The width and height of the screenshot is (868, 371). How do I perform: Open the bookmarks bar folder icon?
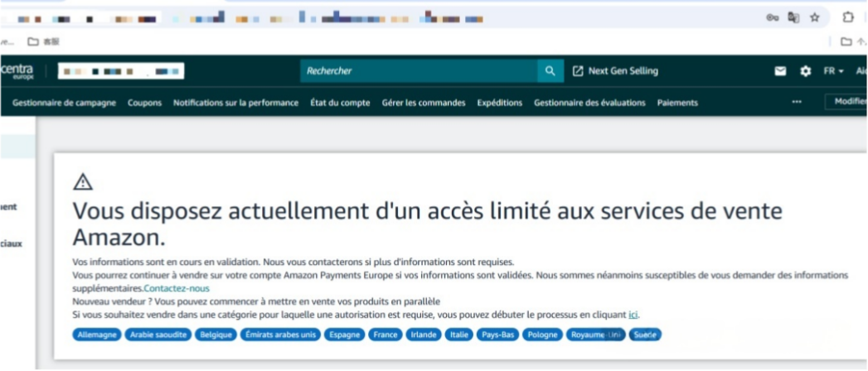[x=33, y=41]
